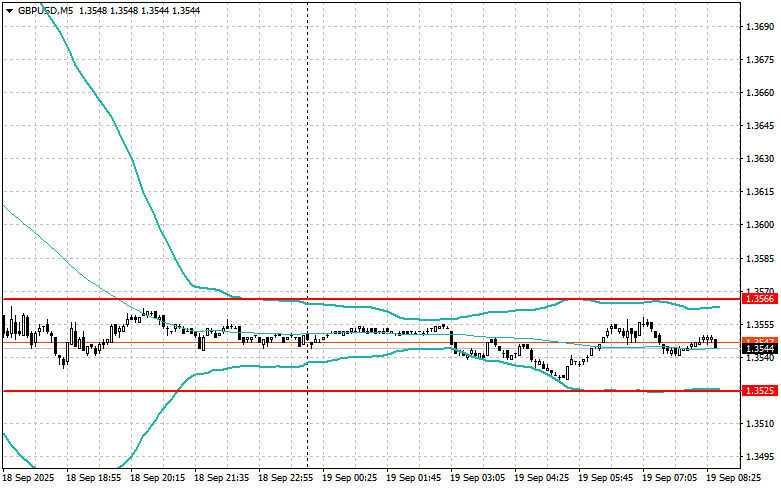
Task: Click the 19 Sep 05:45 time label
Action: [x=605, y=478]
